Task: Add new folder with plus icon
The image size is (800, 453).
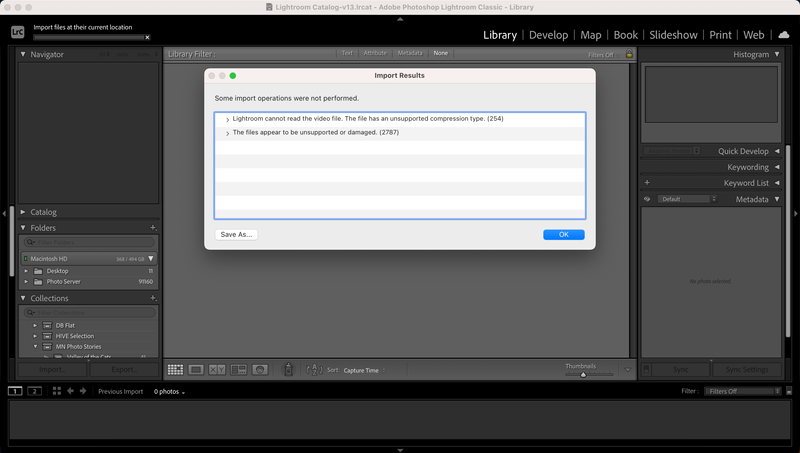Action: point(153,228)
